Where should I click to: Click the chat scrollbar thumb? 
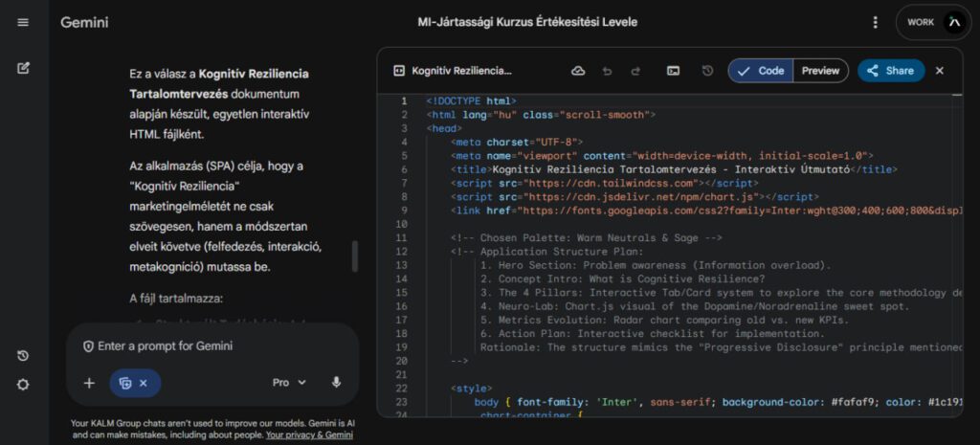[356, 256]
